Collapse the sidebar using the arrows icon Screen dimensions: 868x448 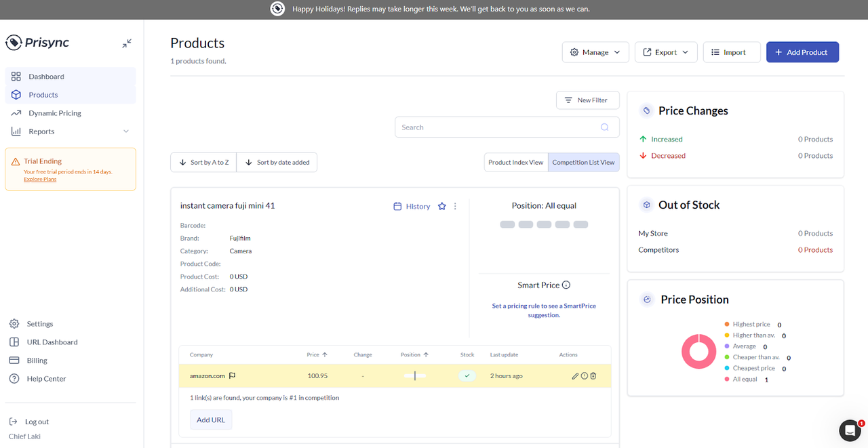coord(127,43)
